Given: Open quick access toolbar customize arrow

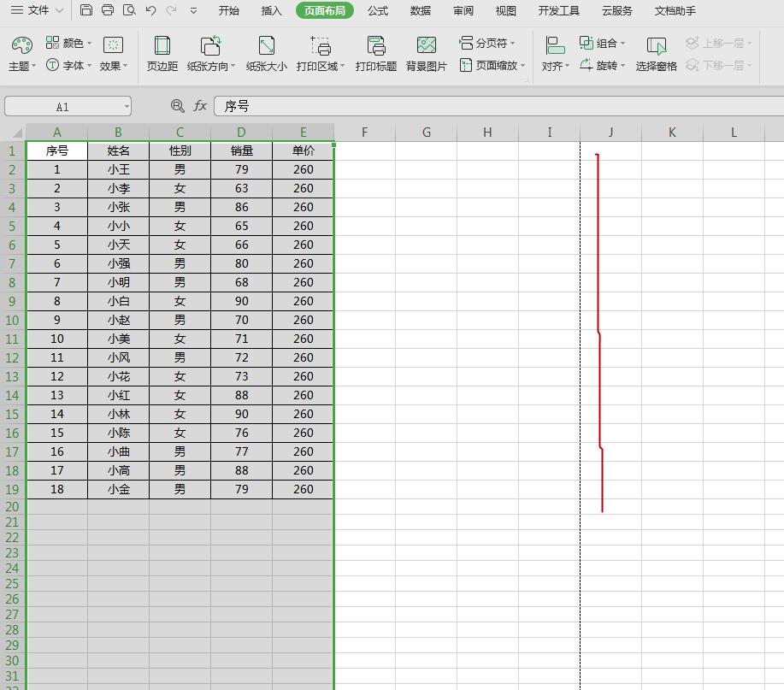Looking at the screenshot, I should pos(193,10).
